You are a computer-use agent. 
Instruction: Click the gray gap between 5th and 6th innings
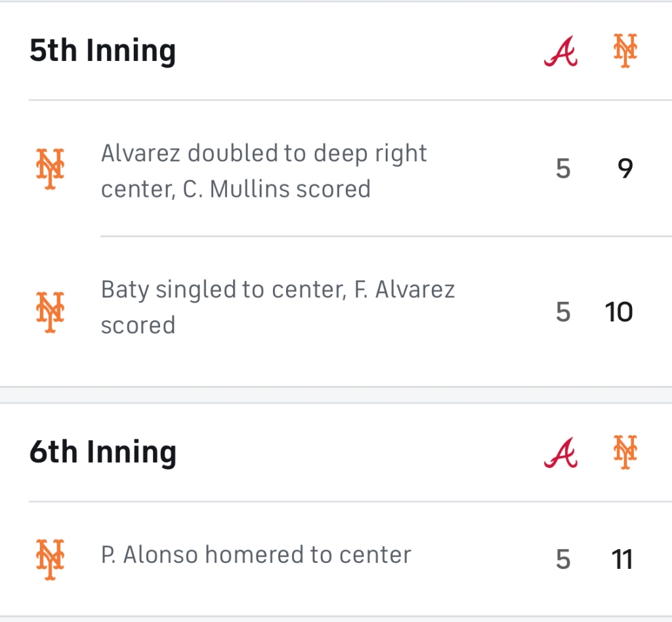[x=336, y=395]
